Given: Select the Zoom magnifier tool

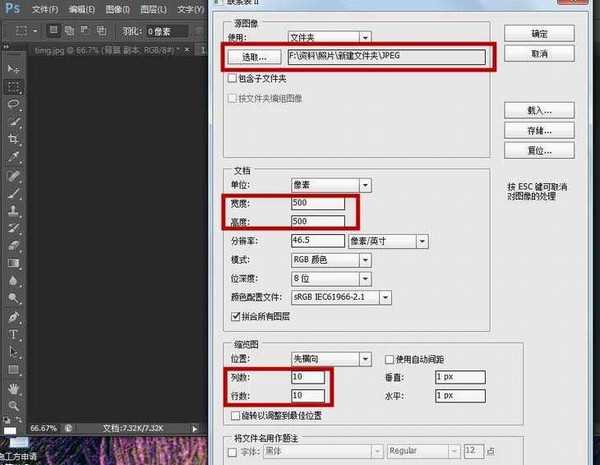Looking at the screenshot, I should click(14, 405).
